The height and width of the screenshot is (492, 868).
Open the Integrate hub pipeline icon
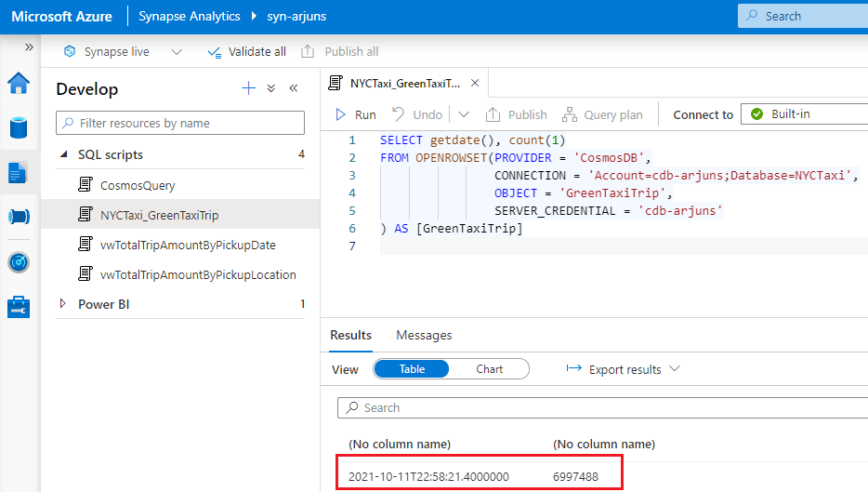tap(19, 217)
